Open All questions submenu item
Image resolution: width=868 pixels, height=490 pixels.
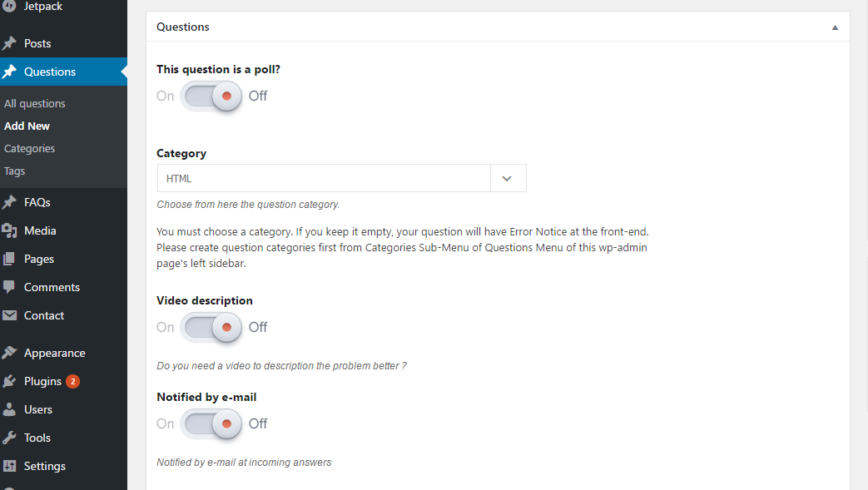click(x=35, y=103)
